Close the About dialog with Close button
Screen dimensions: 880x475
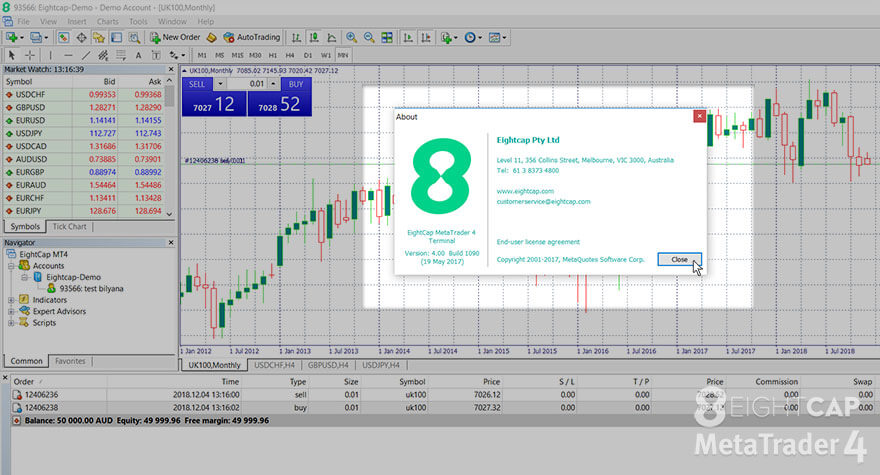point(679,259)
